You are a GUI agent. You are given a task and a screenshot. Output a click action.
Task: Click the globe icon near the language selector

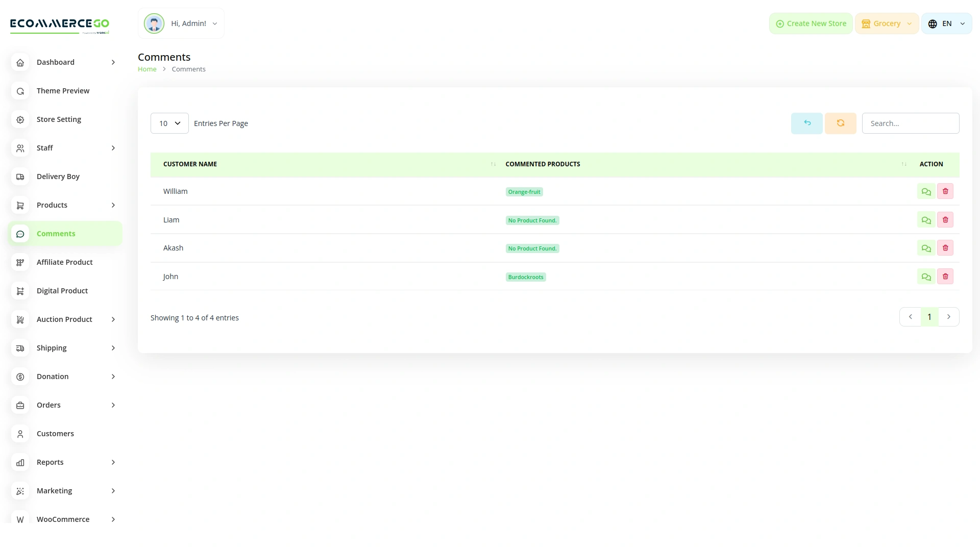click(x=932, y=23)
